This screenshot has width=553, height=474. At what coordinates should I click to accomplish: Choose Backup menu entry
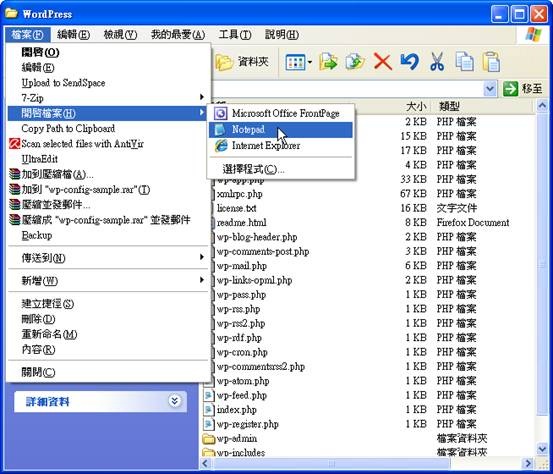pyautogui.click(x=37, y=235)
